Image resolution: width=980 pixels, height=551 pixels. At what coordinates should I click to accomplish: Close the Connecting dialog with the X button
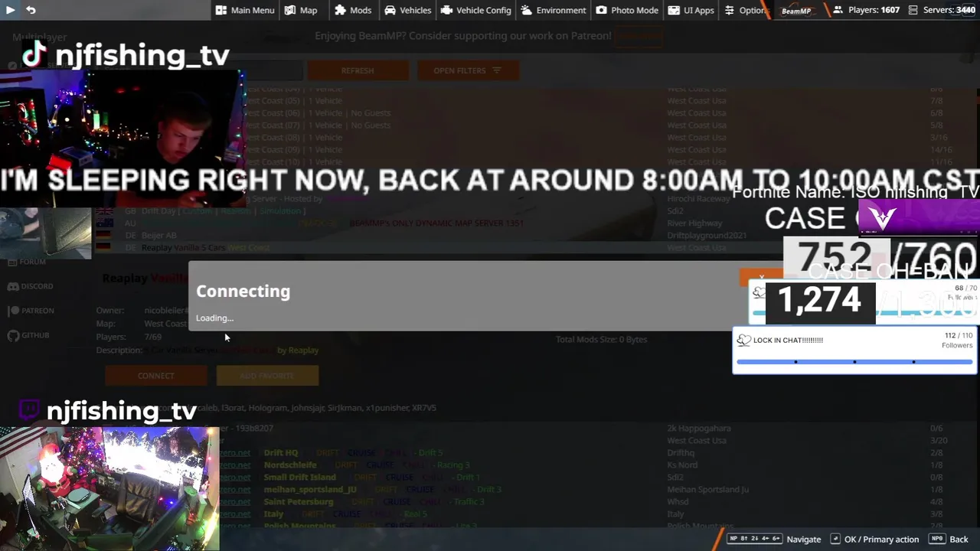761,277
